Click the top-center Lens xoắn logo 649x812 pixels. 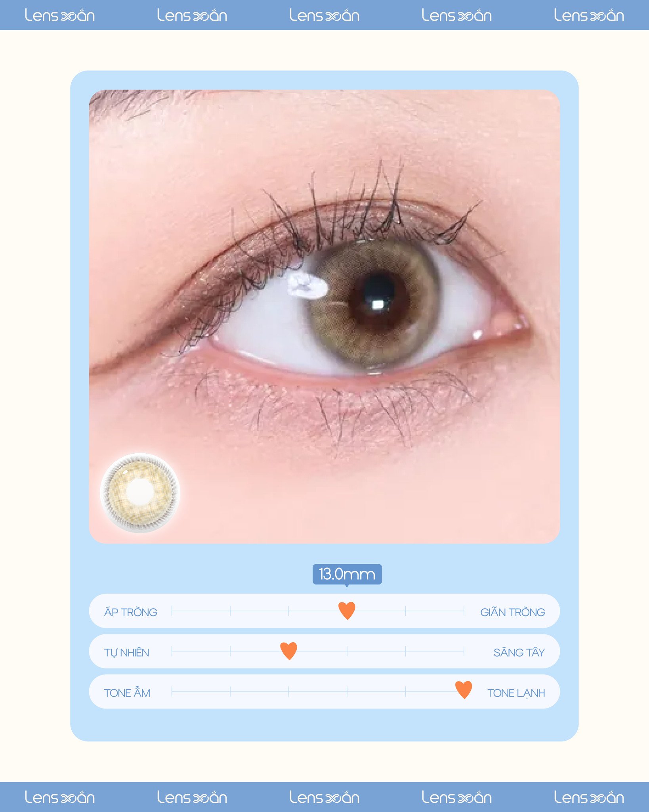324,15
